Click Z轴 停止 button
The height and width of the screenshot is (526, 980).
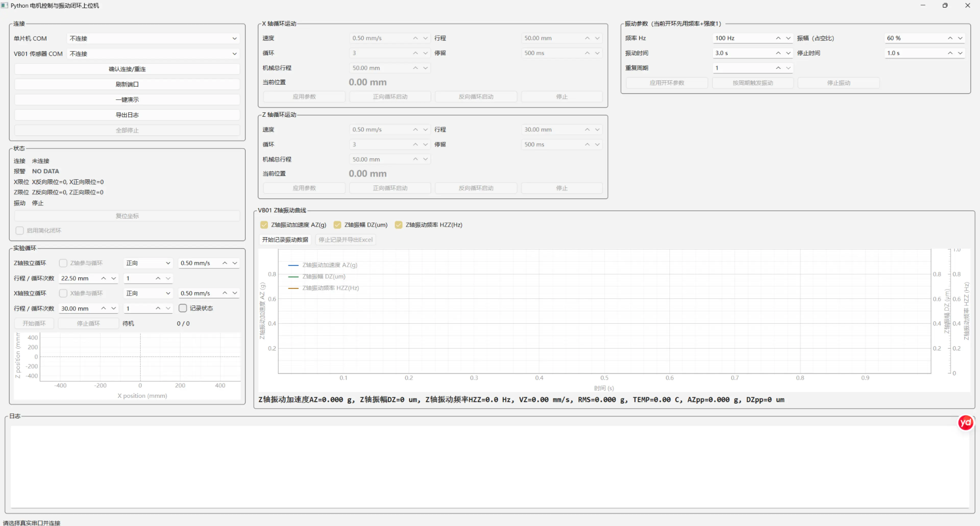click(561, 188)
